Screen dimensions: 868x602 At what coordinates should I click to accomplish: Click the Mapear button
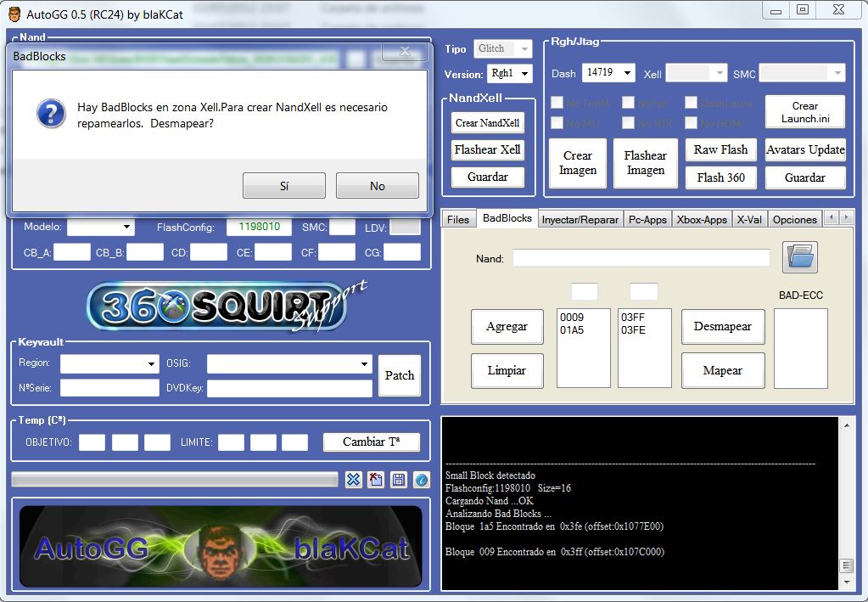(x=722, y=370)
